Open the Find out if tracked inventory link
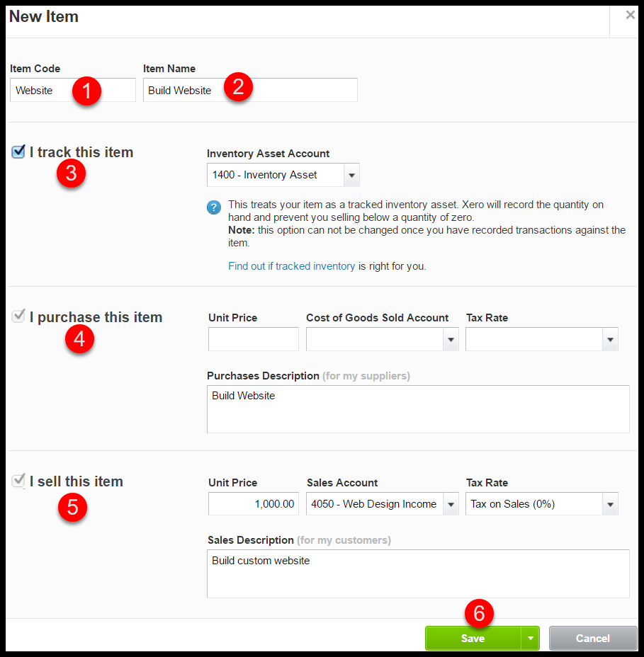644x657 pixels. tap(291, 266)
